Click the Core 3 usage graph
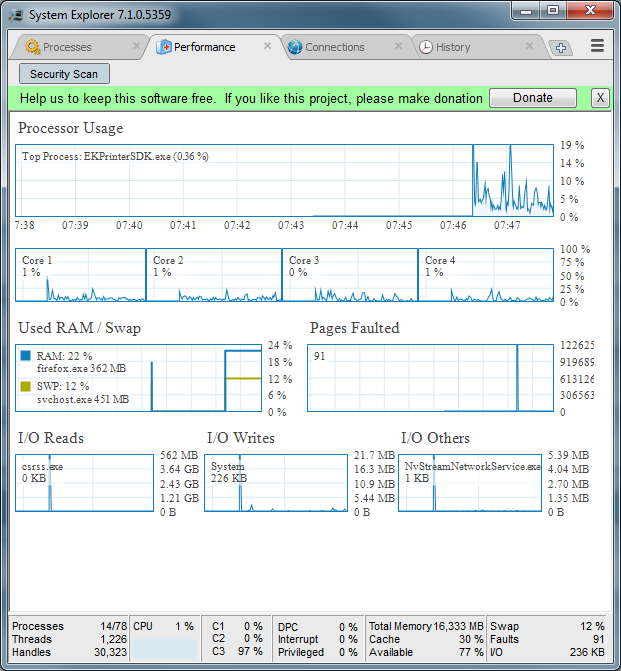Viewport: 621px width, 671px height. [350, 275]
